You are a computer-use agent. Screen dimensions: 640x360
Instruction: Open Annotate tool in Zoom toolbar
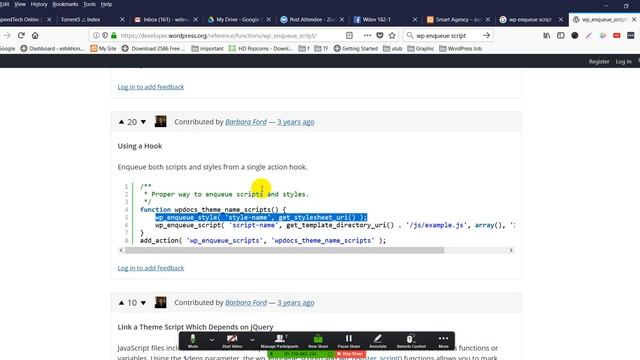[x=378, y=341]
